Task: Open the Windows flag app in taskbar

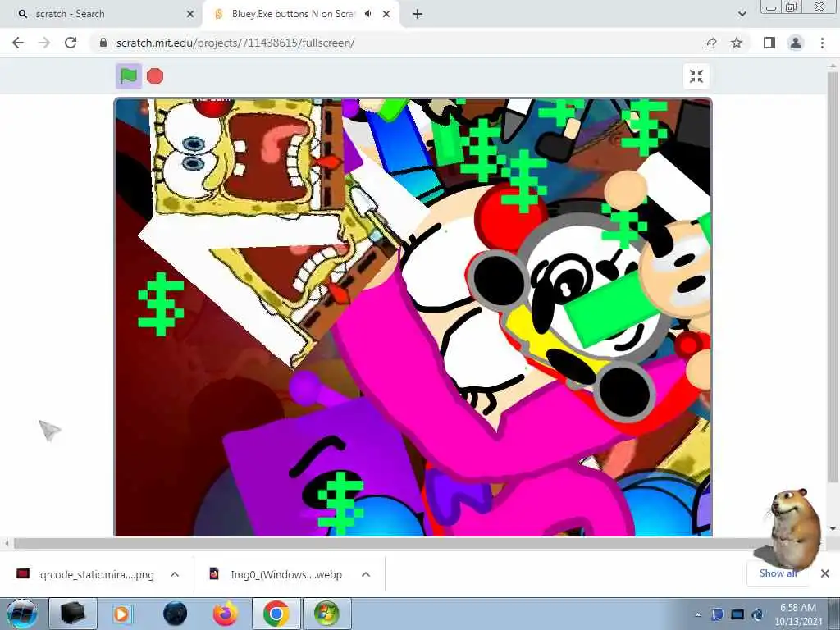Action: (x=326, y=614)
